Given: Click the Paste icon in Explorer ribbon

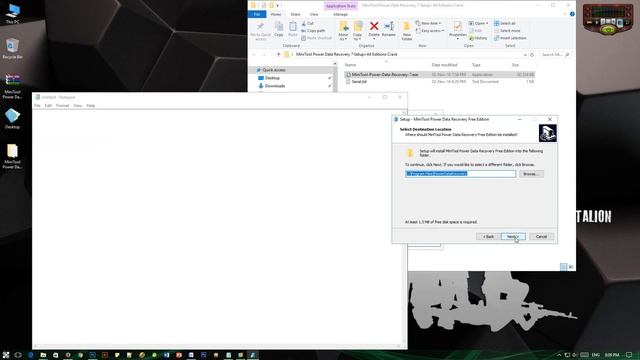Looking at the screenshot, I should pos(293,29).
